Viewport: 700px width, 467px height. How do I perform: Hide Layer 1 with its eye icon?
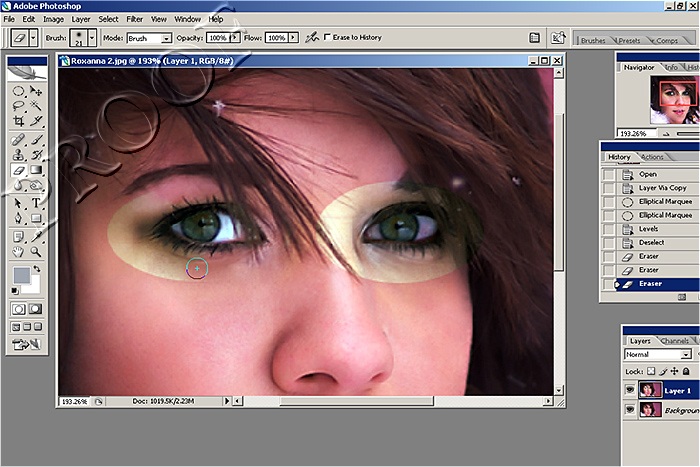[x=629, y=390]
